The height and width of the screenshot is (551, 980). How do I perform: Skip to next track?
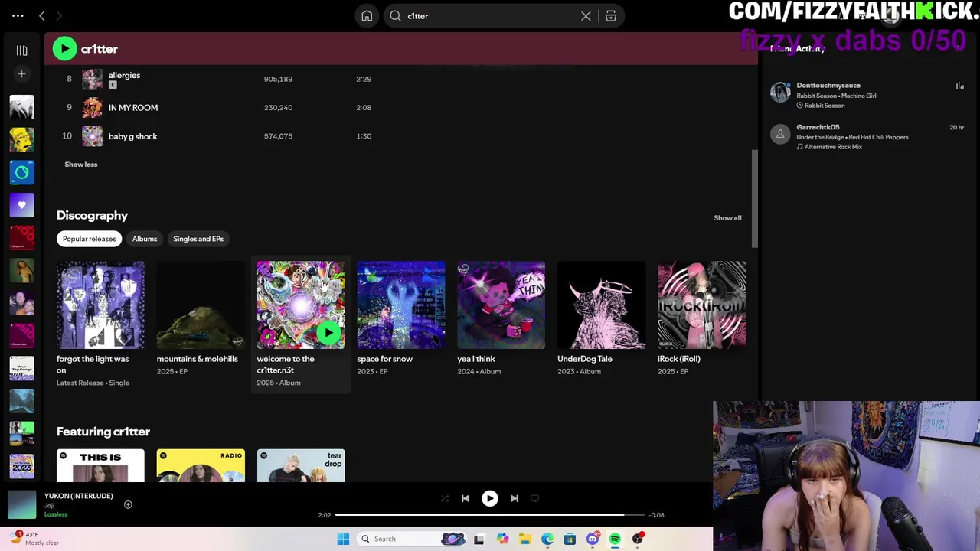[514, 498]
